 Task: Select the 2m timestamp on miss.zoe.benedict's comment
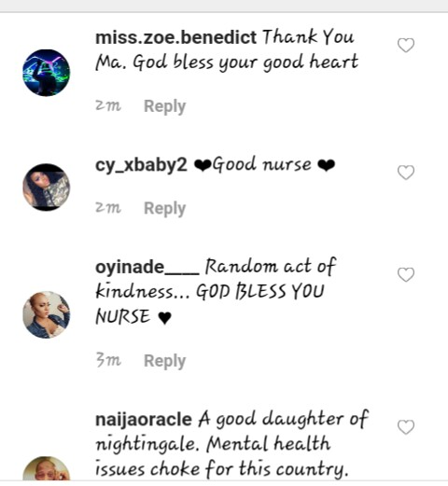click(x=108, y=106)
